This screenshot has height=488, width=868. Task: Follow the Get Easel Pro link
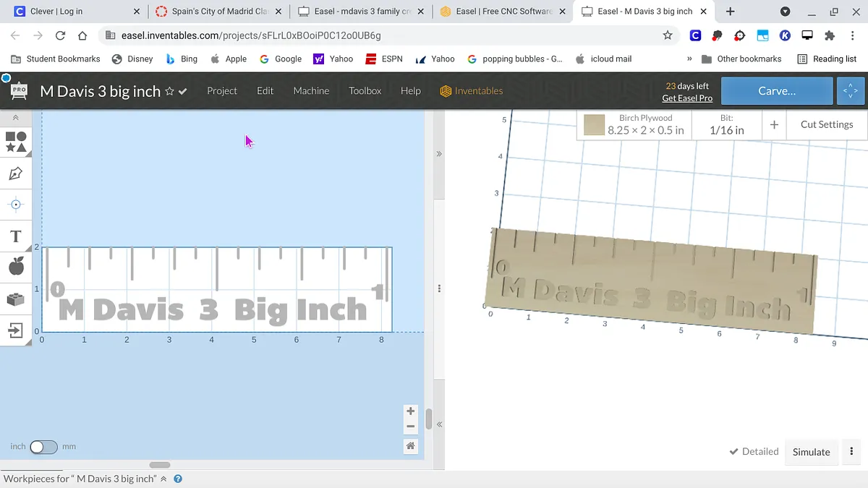(x=687, y=98)
